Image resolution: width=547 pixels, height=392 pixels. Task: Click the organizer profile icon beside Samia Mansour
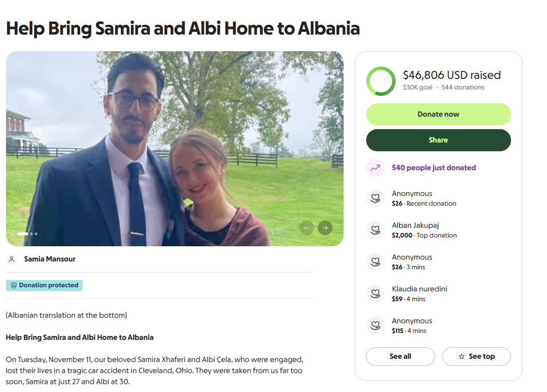(12, 259)
